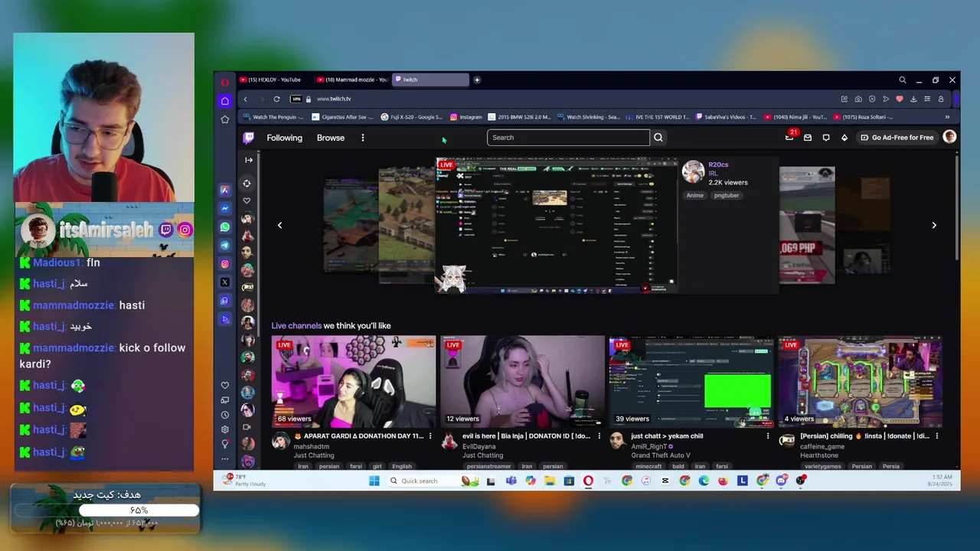This screenshot has height=551, width=980.
Task: Open the Instagram bookmark
Action: (x=466, y=117)
